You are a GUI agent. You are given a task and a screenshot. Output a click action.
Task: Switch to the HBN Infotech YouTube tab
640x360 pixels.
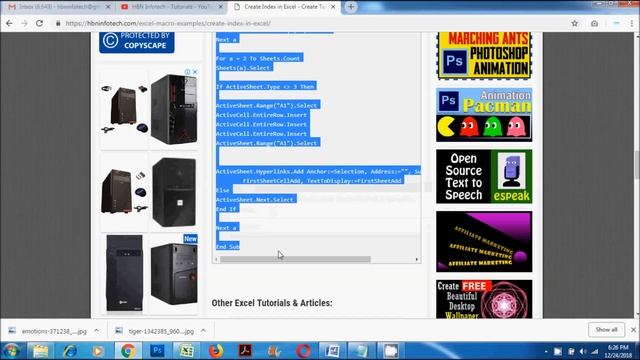[x=171, y=7]
